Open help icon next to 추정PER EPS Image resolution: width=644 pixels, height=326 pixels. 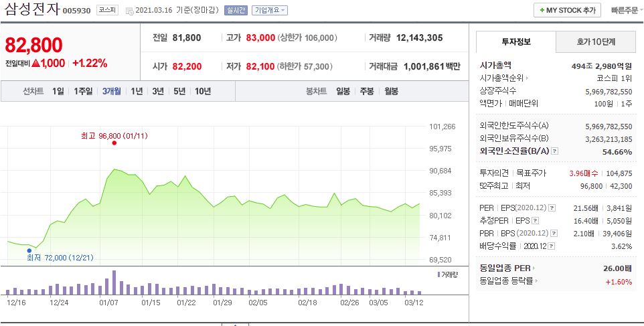coord(535,221)
